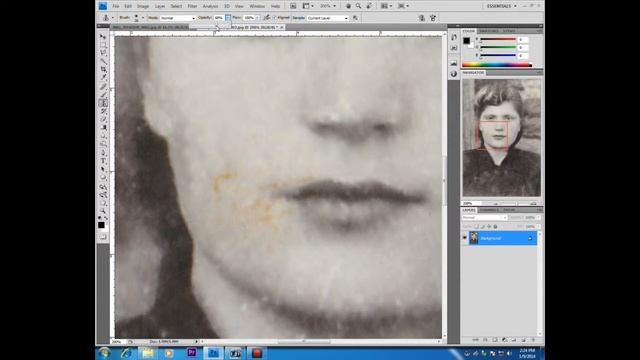The height and width of the screenshot is (360, 640).
Task: Open Premiere Pro from the taskbar
Action: [x=191, y=353]
